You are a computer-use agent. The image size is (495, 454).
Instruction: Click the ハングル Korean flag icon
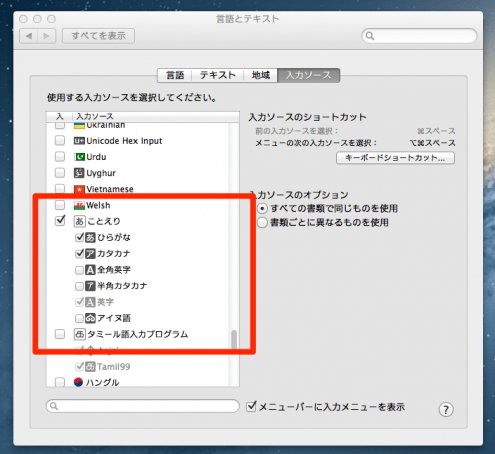tap(78, 382)
